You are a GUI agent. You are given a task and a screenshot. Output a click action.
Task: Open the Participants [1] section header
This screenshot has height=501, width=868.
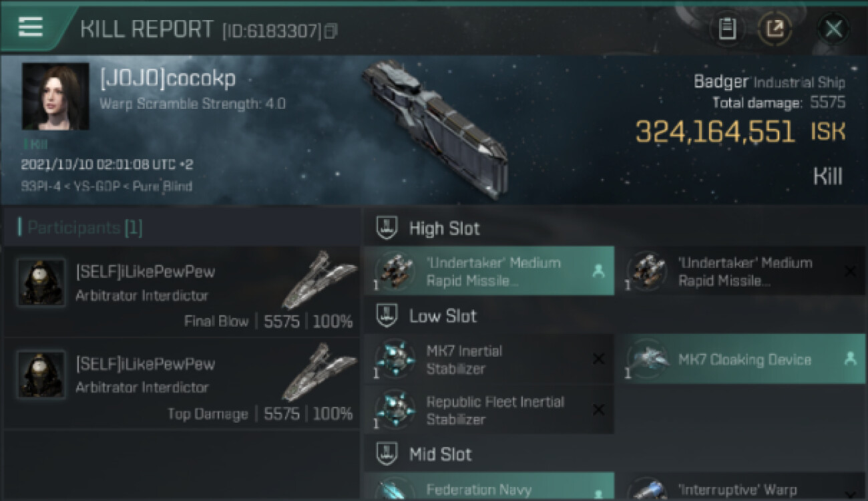80,228
